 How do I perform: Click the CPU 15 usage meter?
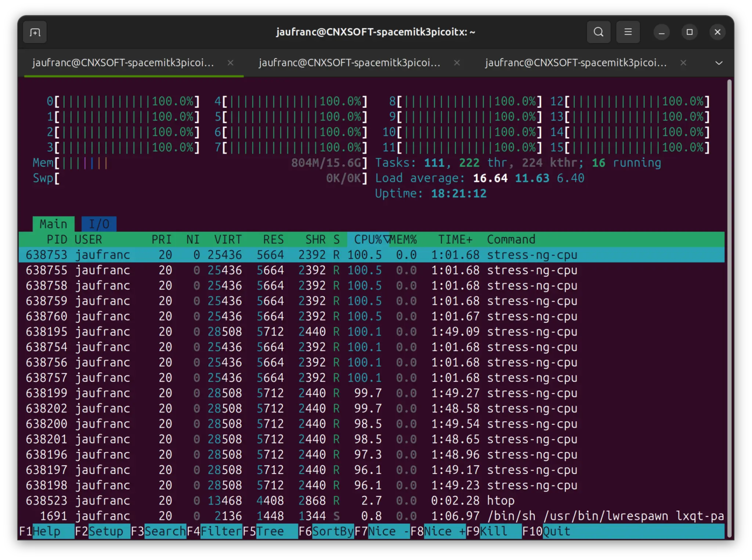click(x=630, y=148)
